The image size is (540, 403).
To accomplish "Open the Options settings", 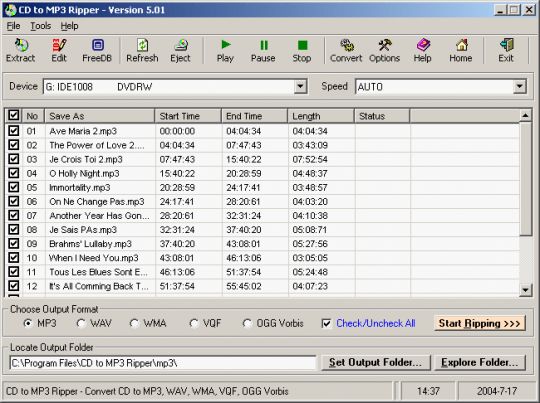I will click(x=384, y=51).
